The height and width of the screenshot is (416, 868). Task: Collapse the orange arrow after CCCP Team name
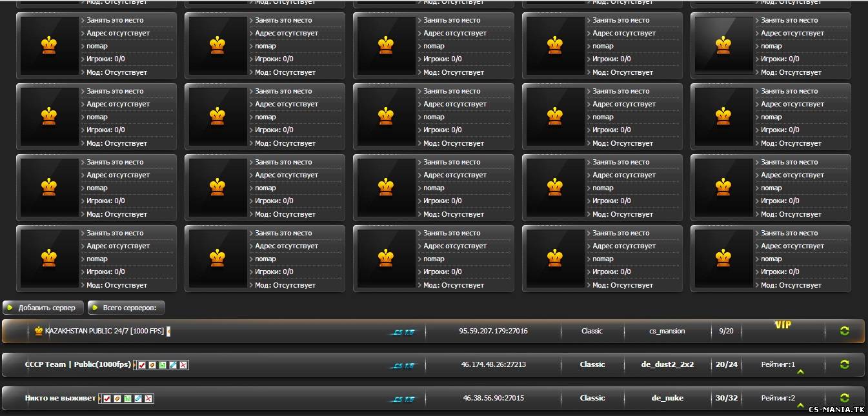tap(134, 365)
